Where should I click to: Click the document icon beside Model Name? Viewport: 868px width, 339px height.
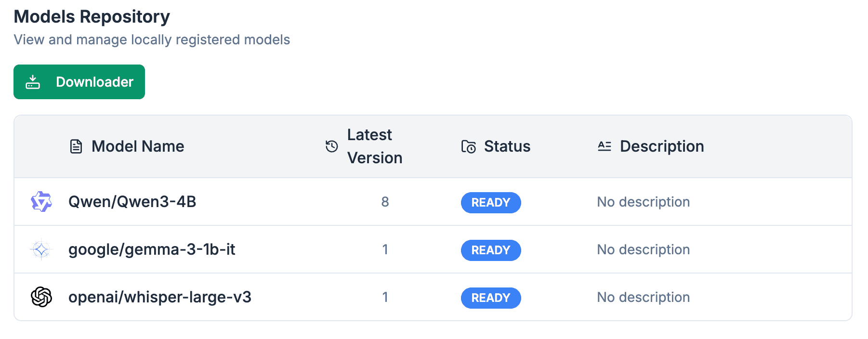click(x=76, y=146)
